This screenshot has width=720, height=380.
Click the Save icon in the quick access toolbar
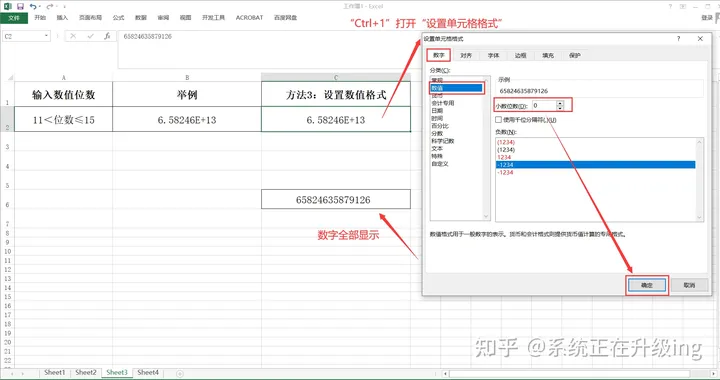(20, 6)
